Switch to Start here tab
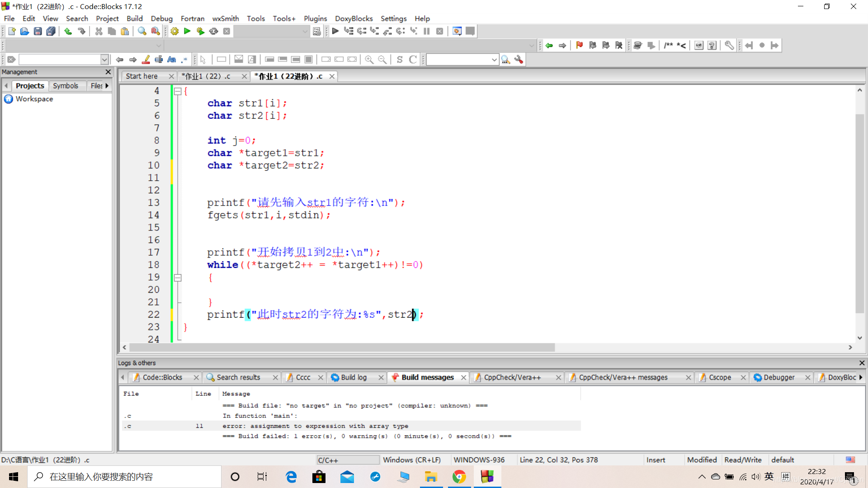 [x=142, y=76]
